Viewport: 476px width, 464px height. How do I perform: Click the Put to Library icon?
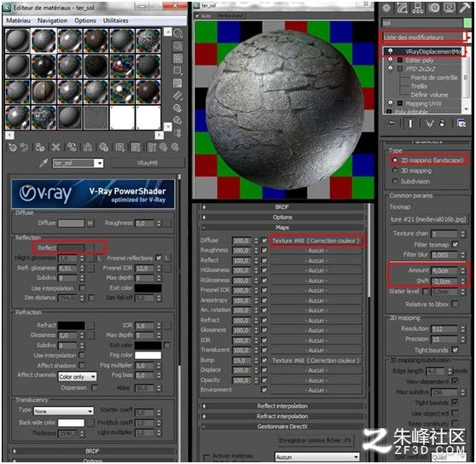pyautogui.click(x=103, y=148)
